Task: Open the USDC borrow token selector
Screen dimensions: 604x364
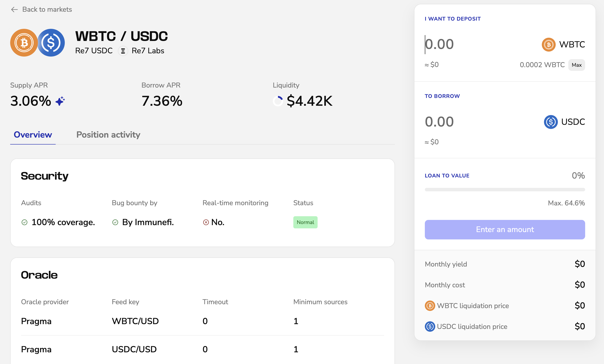Action: [x=564, y=122]
